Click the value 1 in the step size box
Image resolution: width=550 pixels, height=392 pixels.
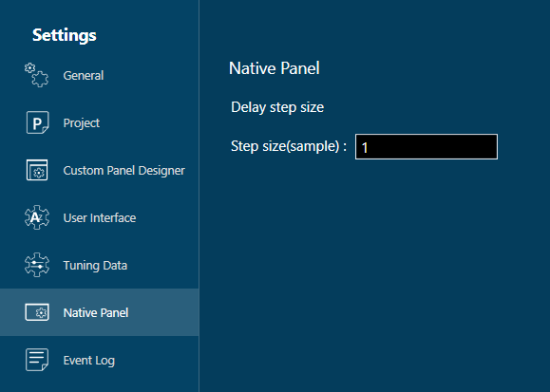click(x=365, y=148)
